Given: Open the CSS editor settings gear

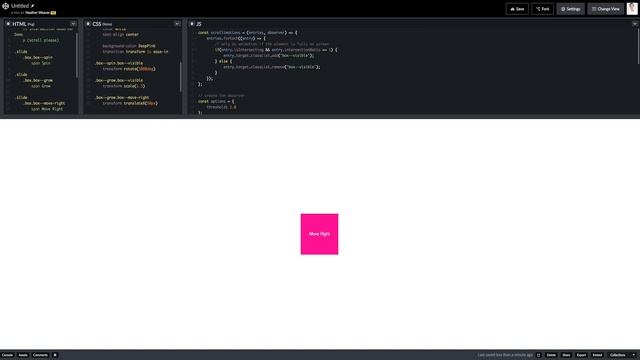Looking at the screenshot, I should pyautogui.click(x=88, y=24).
